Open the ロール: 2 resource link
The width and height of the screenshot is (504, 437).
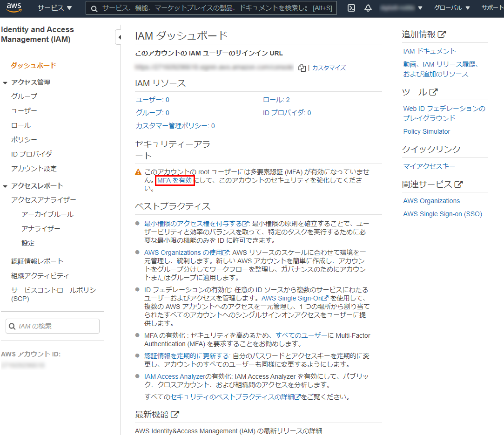(x=276, y=100)
